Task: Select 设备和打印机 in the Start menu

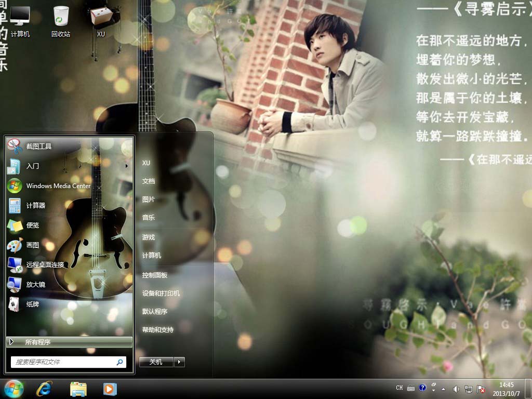Action: 161,294
